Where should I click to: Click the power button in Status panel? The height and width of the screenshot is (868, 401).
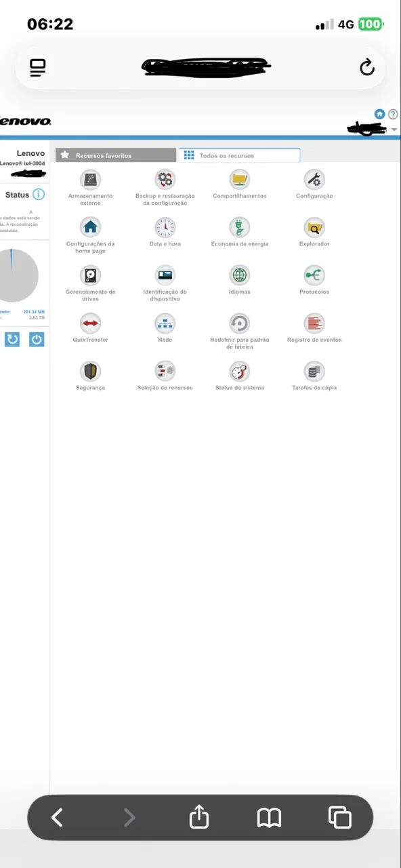[37, 339]
